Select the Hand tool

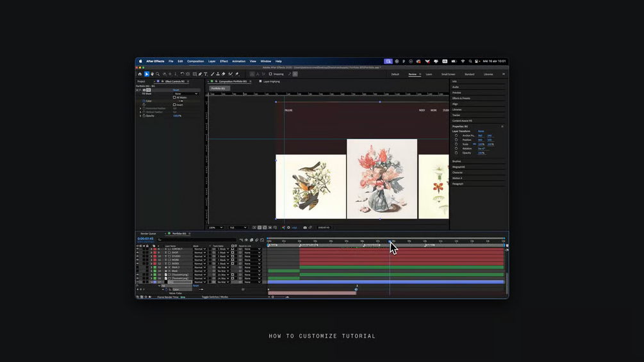tap(152, 74)
